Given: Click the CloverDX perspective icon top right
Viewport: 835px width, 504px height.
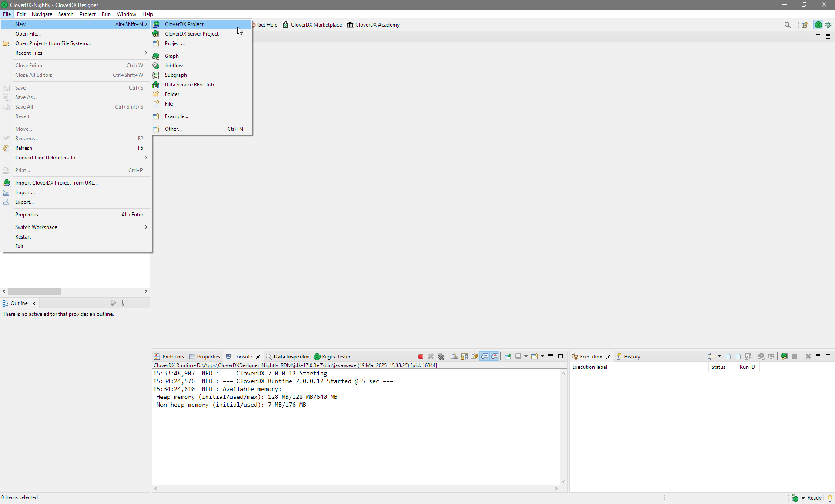Looking at the screenshot, I should pyautogui.click(x=818, y=25).
